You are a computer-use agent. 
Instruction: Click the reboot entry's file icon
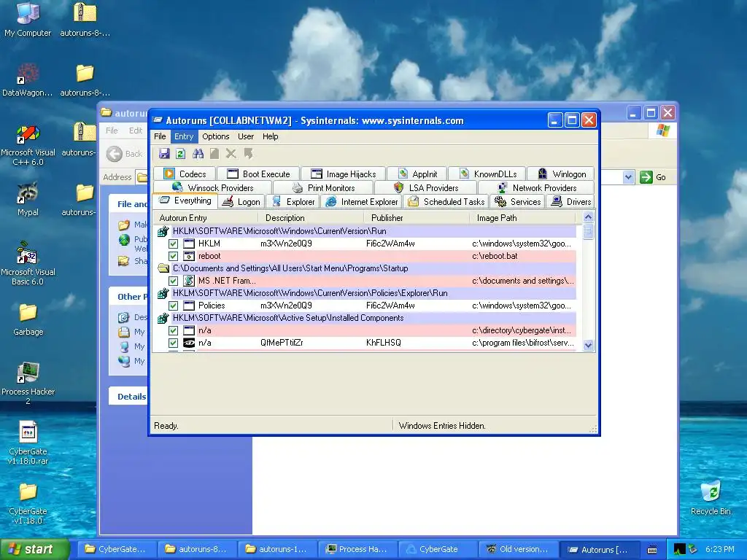tap(189, 256)
